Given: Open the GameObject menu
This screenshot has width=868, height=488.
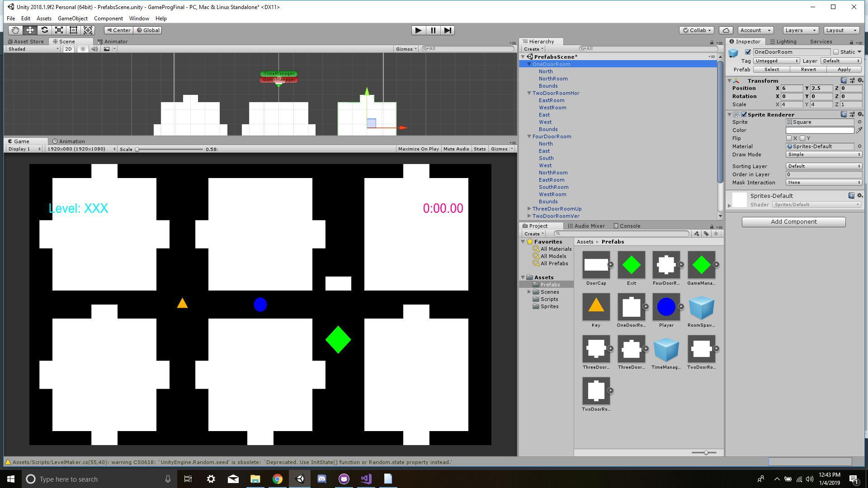Looking at the screenshot, I should pyautogui.click(x=72, y=19).
